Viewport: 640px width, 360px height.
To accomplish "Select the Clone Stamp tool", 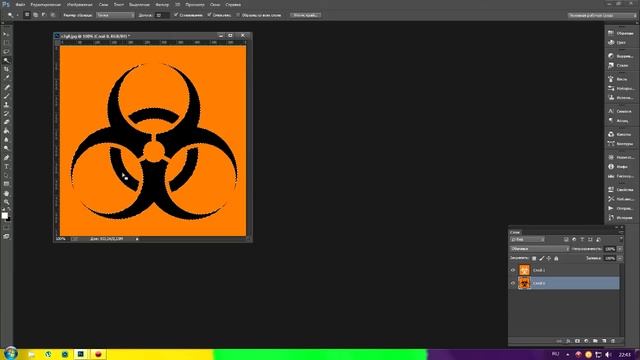I will (6, 105).
